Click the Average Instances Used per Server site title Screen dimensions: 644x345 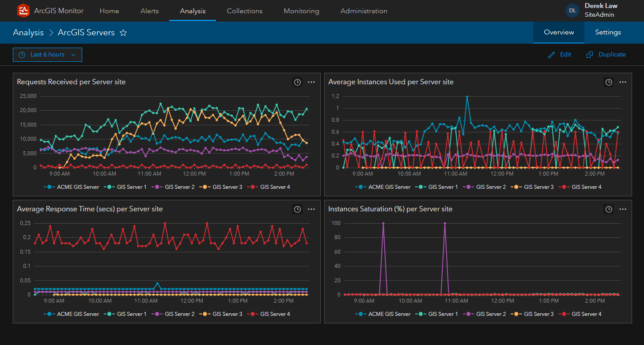point(391,82)
